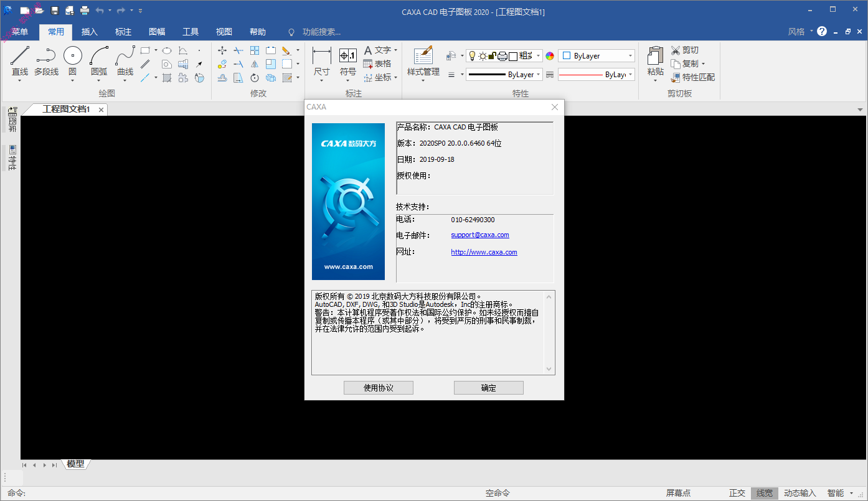The width and height of the screenshot is (868, 501).
Task: Select the ellipse tool in 绘图 group
Action: coord(167,50)
